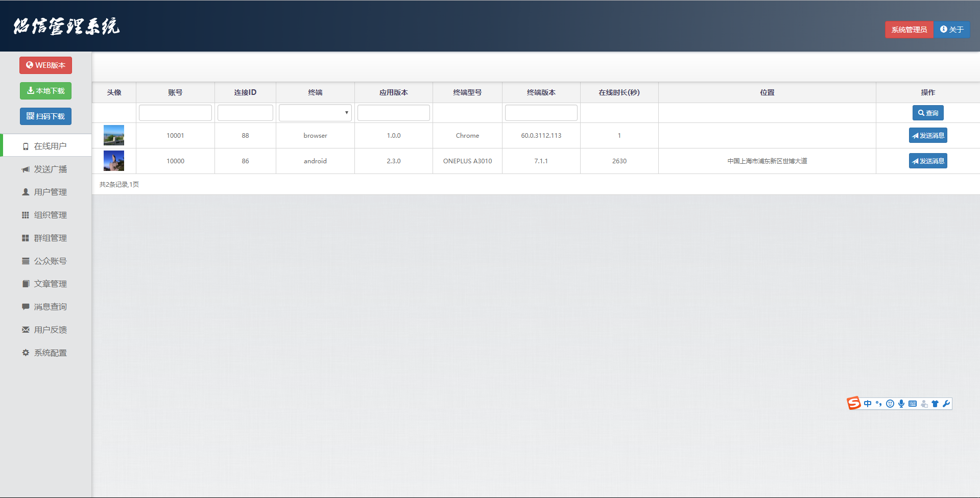Click avatar thumbnail of account 10000
The width and height of the screenshot is (980, 498).
coord(114,161)
